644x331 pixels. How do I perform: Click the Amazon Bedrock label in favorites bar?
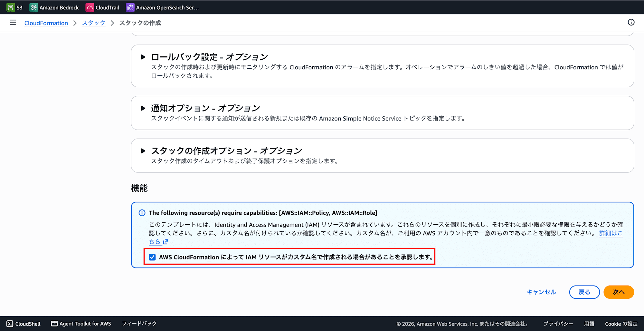59,7
